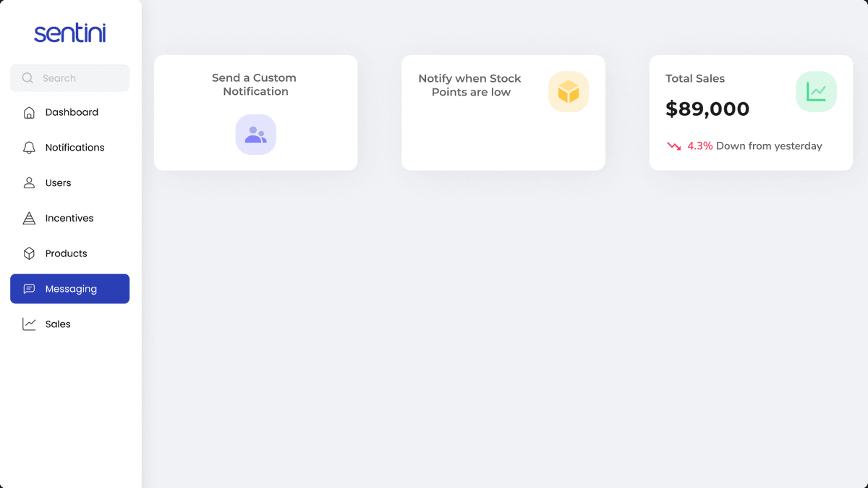
Task: Click the Messaging chat bubble icon
Action: point(29,289)
